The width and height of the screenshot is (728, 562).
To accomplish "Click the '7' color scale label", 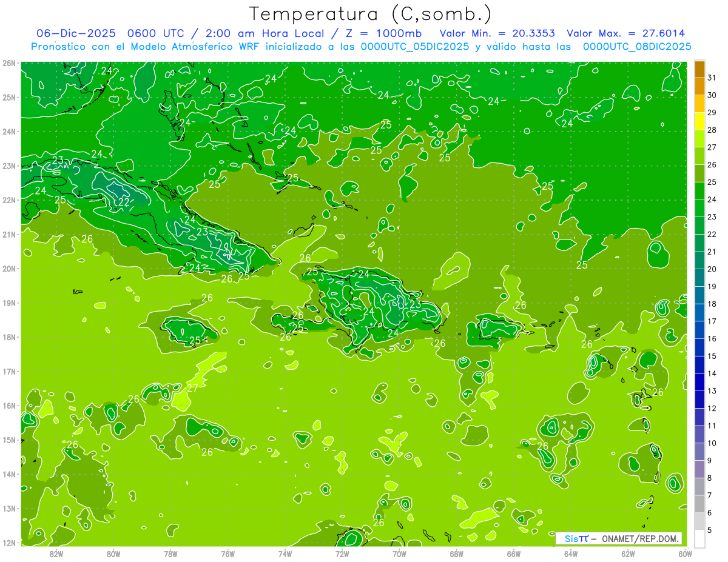I will (710, 495).
